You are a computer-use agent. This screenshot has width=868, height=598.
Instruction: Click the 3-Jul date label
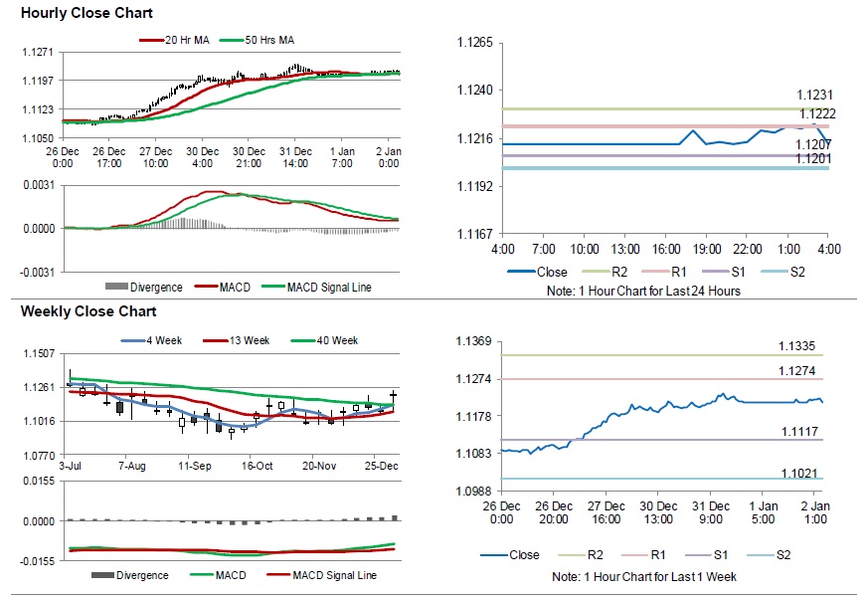coord(71,466)
